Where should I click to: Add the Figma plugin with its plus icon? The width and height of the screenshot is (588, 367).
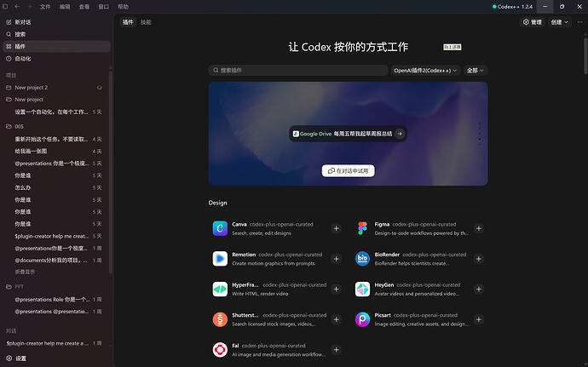[x=479, y=228]
